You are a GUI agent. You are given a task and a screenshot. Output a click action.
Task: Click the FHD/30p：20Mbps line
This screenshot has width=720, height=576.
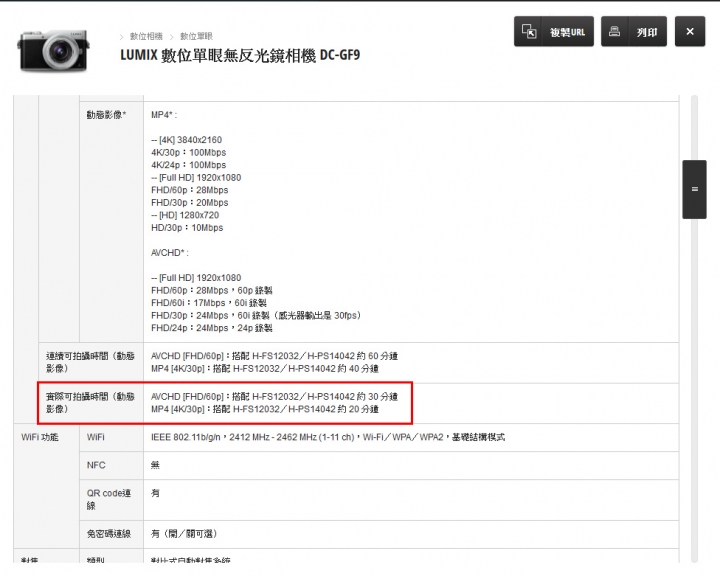tap(190, 203)
